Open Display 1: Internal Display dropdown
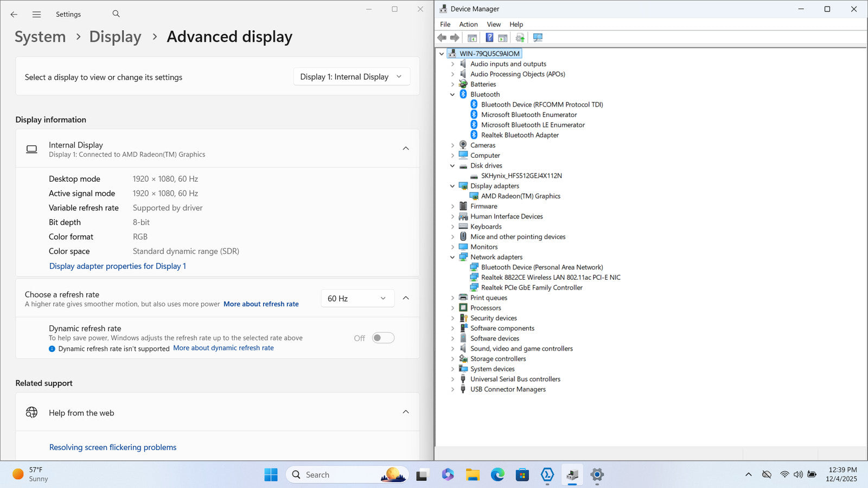 (351, 77)
